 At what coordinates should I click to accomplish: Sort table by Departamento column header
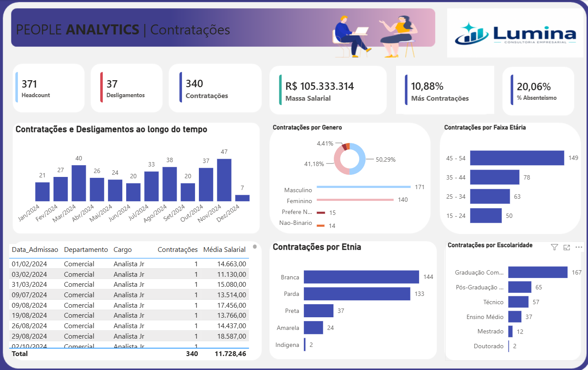click(x=86, y=250)
